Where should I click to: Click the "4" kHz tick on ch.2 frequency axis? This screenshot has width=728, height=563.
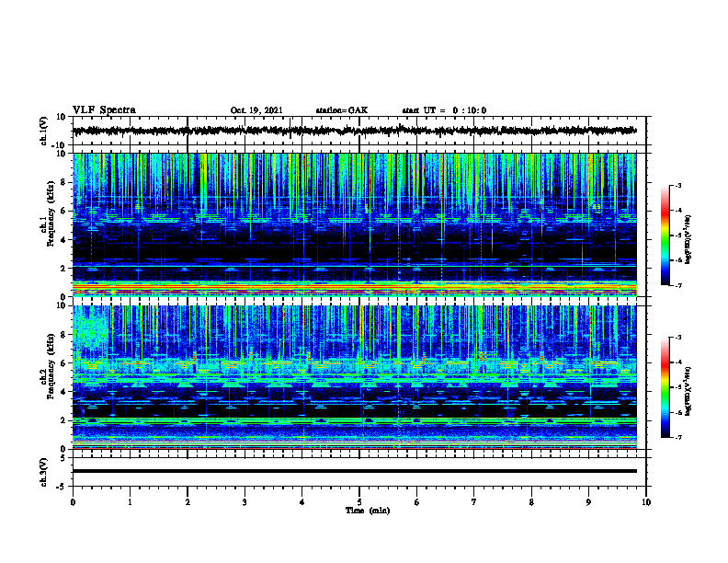(x=64, y=392)
